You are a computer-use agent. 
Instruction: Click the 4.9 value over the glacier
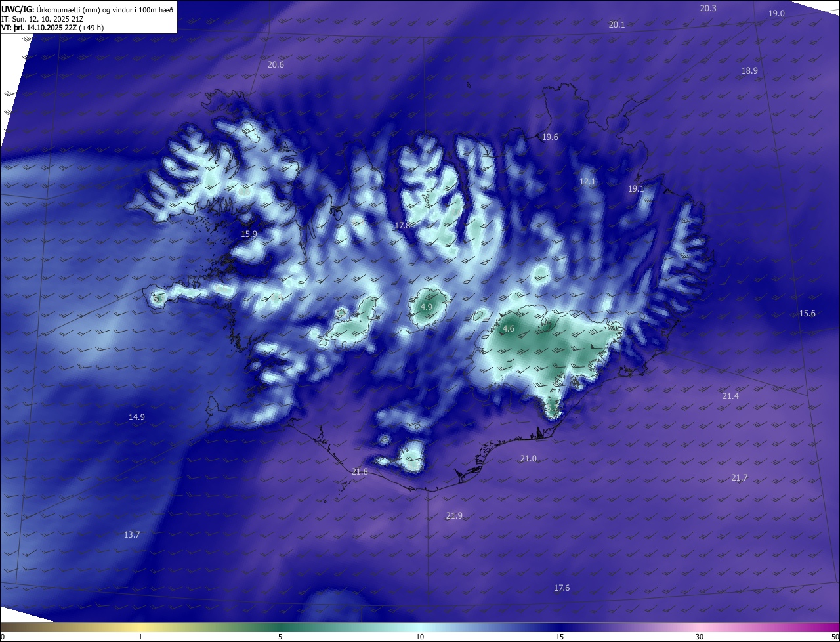click(x=427, y=307)
